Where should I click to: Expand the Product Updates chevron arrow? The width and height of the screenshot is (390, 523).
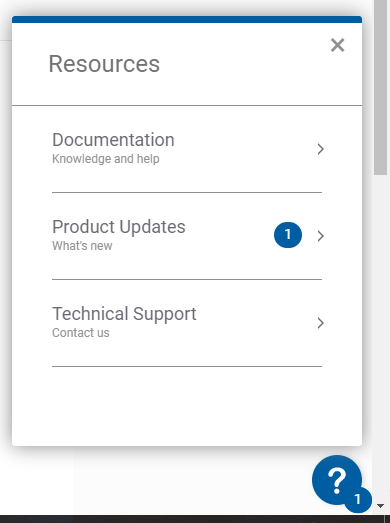[x=321, y=236]
